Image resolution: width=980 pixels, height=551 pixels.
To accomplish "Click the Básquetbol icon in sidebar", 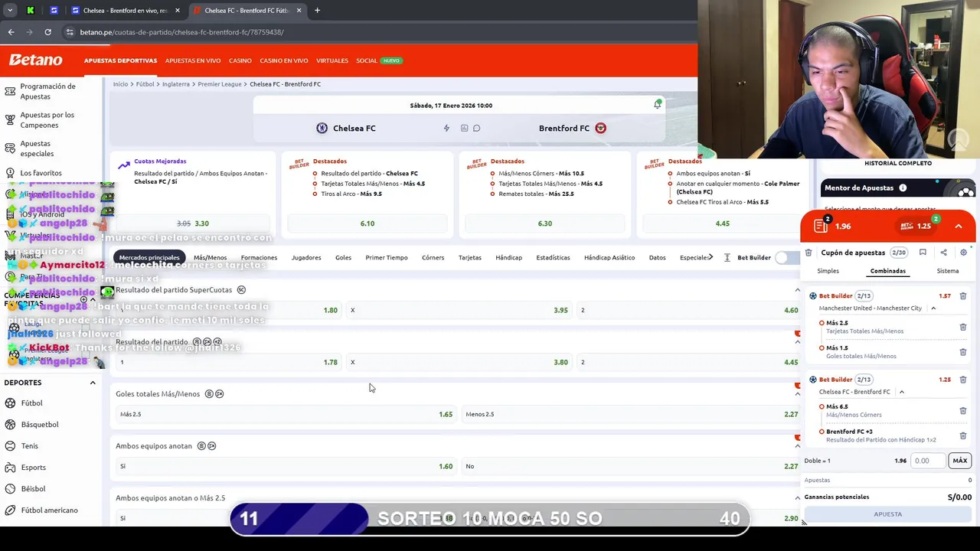I will (10, 425).
